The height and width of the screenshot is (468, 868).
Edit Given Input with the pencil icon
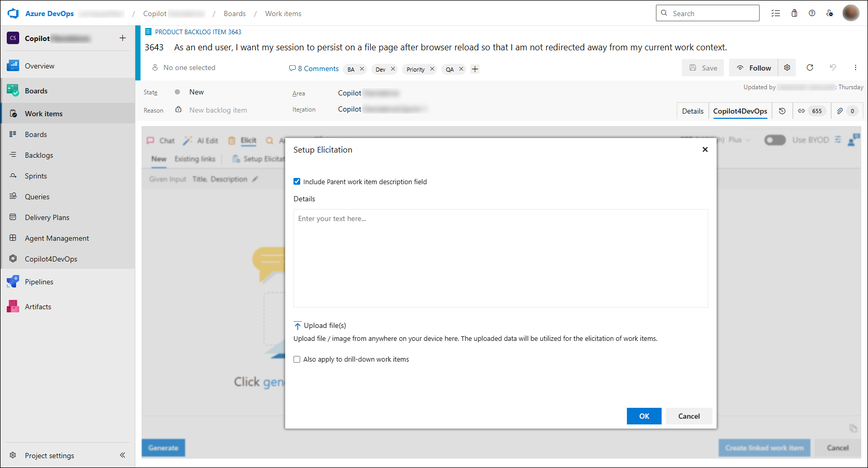(x=255, y=179)
